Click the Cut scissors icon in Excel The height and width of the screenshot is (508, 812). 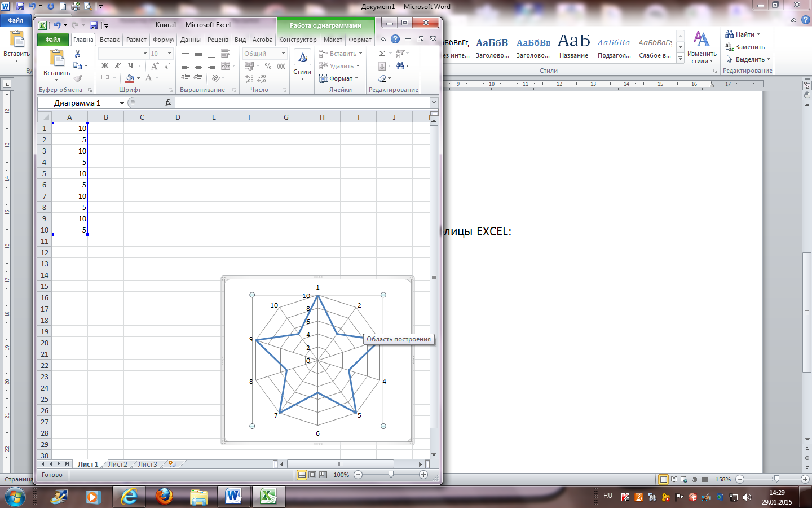point(78,54)
